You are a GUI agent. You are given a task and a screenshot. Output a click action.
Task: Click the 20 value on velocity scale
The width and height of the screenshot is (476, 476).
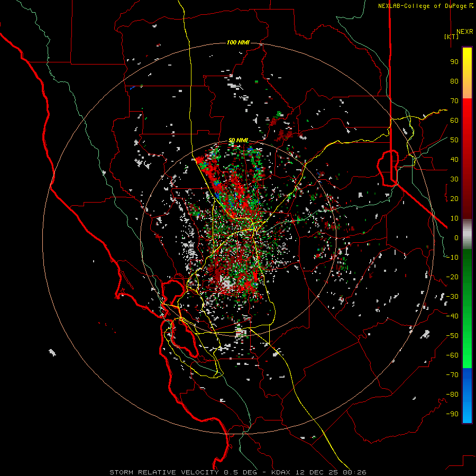point(454,198)
